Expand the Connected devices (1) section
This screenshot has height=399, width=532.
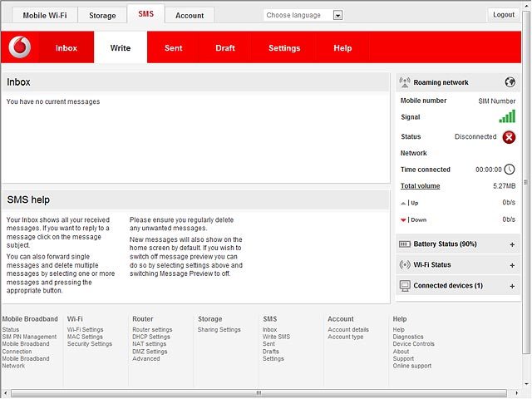tap(512, 286)
